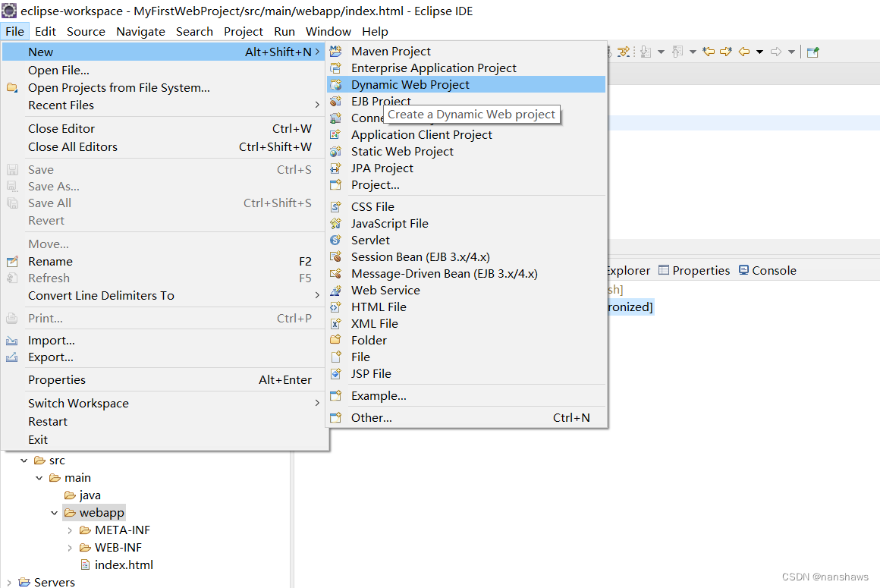
Task: Click Restart in File menu
Action: tap(164, 421)
